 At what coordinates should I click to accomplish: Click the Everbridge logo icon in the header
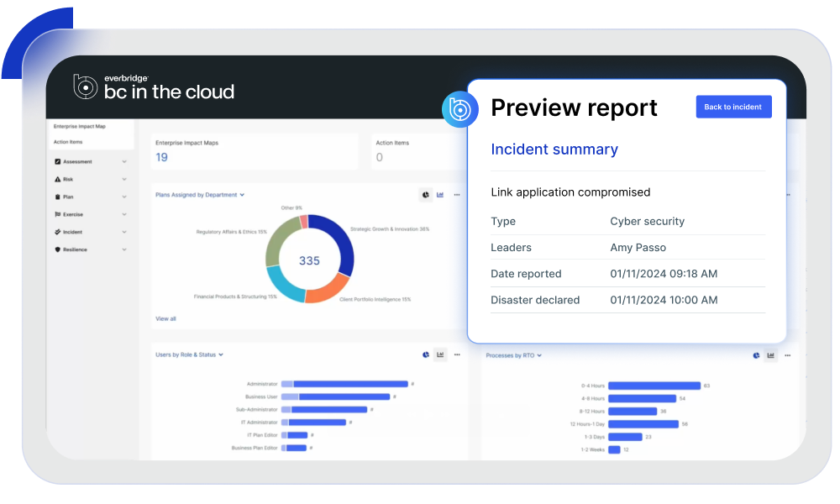tap(86, 87)
